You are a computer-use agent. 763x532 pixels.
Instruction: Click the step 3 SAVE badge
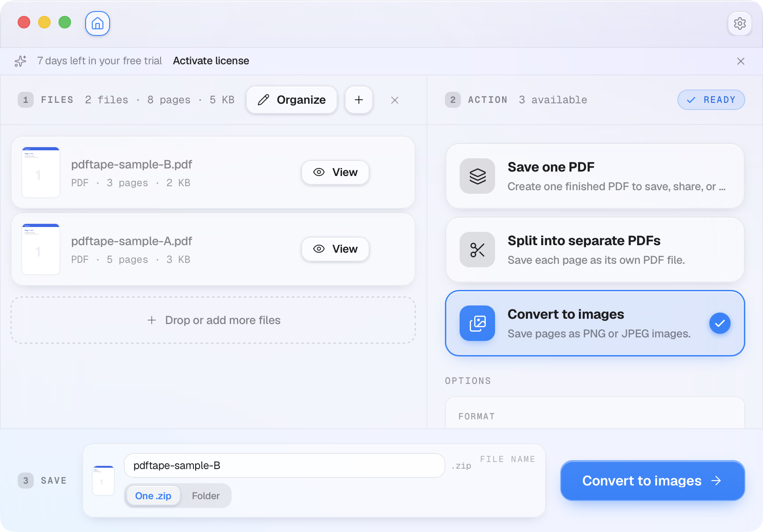[26, 481]
